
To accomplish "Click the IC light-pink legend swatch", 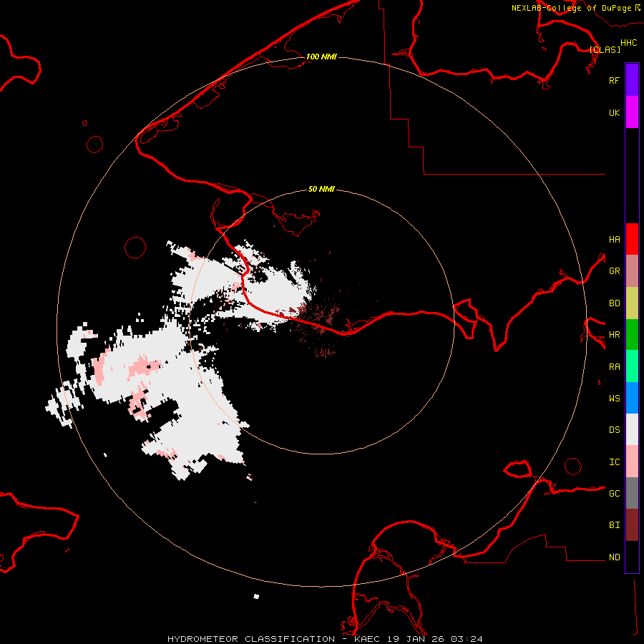I will [632, 462].
